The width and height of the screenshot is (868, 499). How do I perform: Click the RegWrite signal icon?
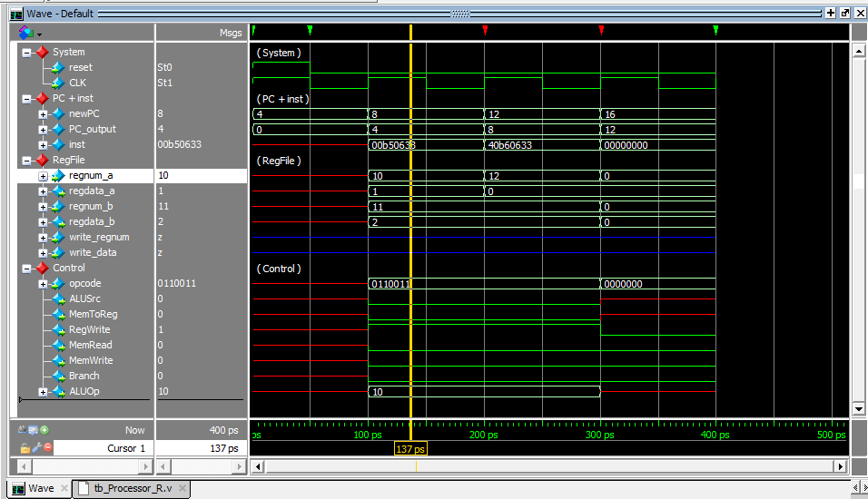click(59, 329)
